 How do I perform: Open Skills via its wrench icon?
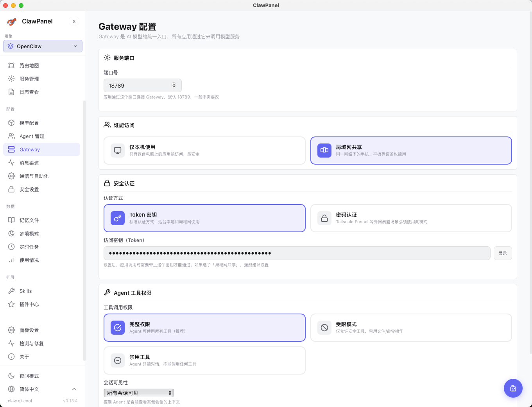[11, 291]
